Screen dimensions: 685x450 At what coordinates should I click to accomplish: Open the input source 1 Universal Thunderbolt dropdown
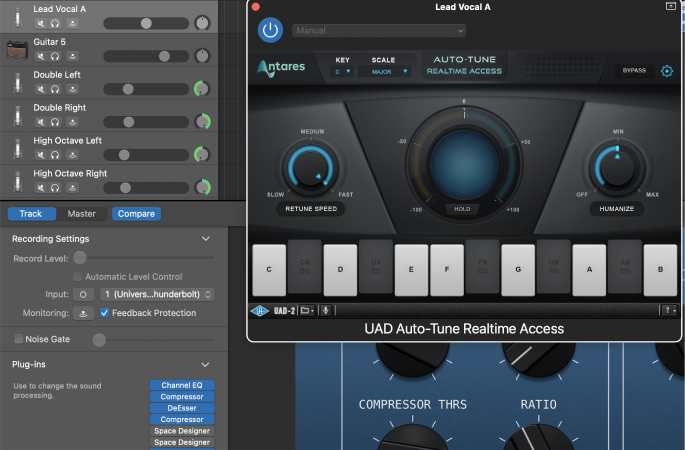pyautogui.click(x=157, y=294)
